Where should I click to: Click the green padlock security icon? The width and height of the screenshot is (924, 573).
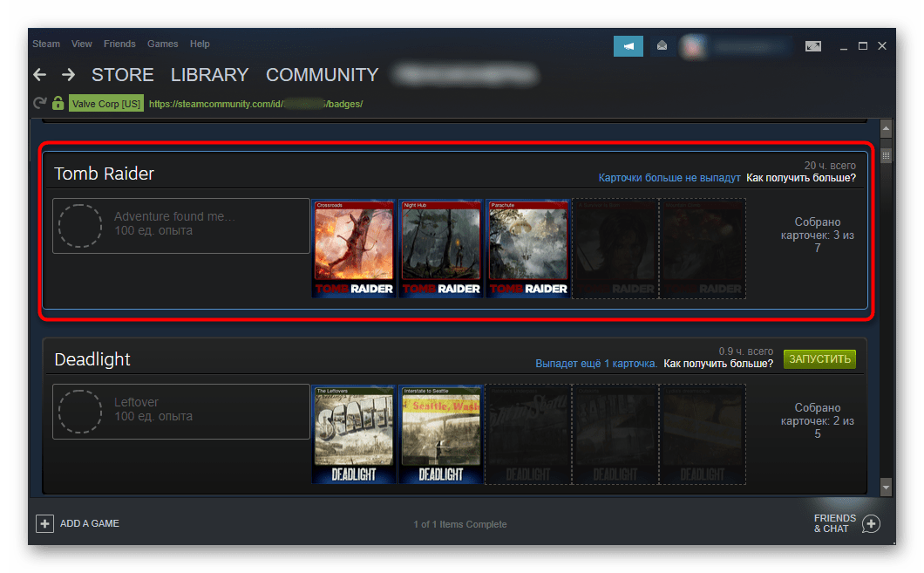(58, 103)
